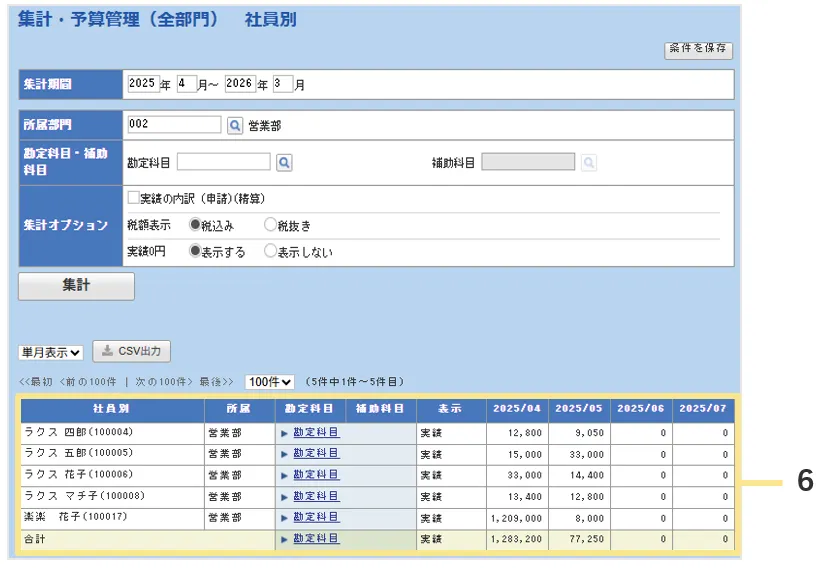Click the arrow icon in ラクス 四郎 row
The width and height of the screenshot is (820, 568).
coord(284,433)
